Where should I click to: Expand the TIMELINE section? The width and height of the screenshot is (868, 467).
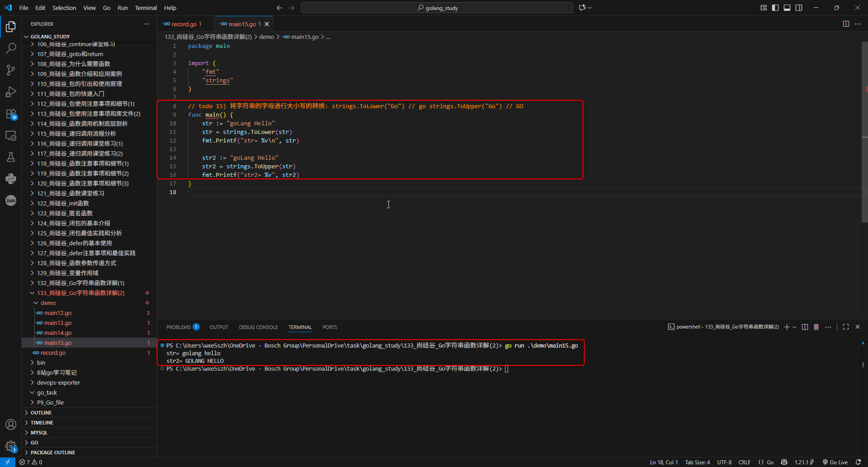click(89, 423)
